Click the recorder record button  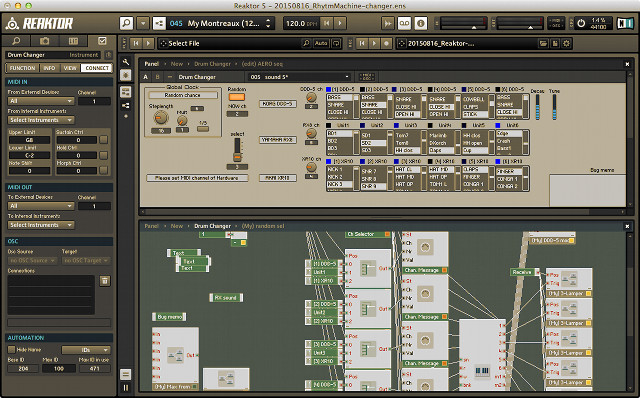[387, 43]
